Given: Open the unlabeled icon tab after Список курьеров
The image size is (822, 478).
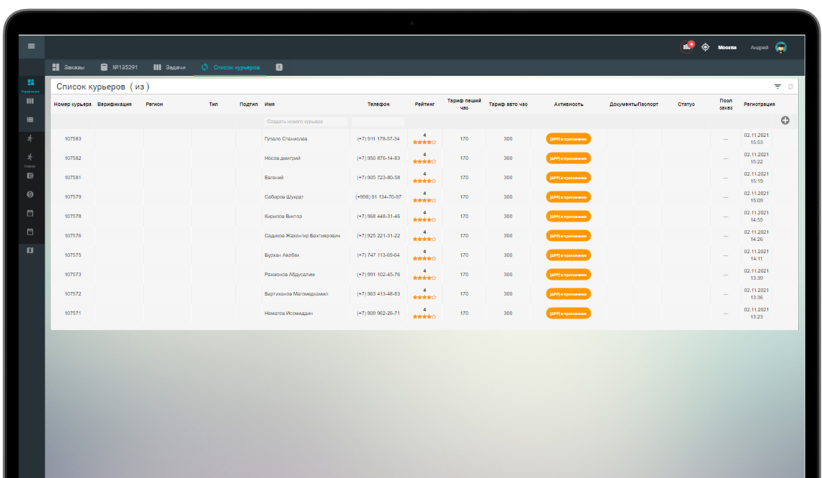Looking at the screenshot, I should coord(279,67).
